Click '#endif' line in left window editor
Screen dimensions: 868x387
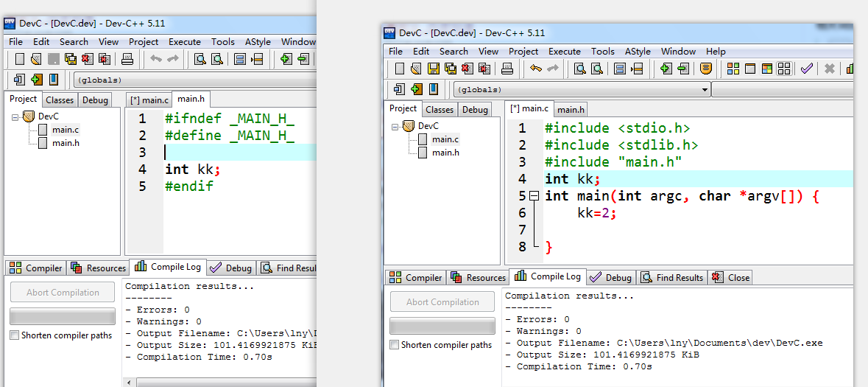pyautogui.click(x=188, y=186)
